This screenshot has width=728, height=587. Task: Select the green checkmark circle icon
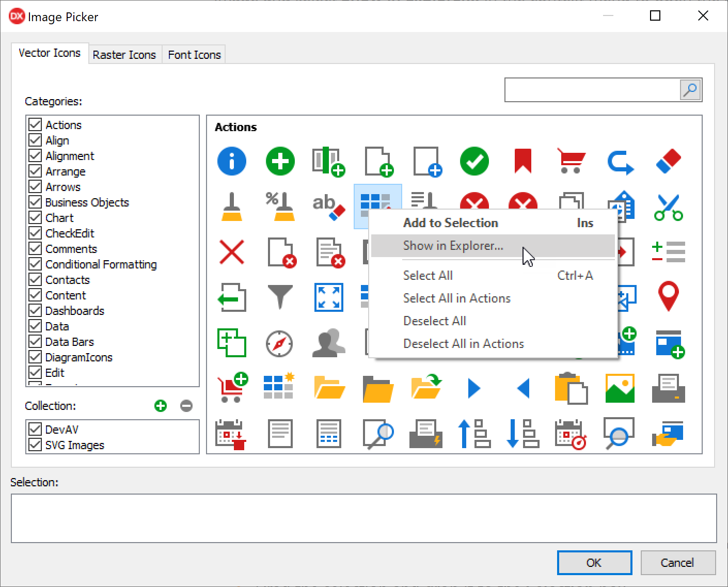point(474,161)
